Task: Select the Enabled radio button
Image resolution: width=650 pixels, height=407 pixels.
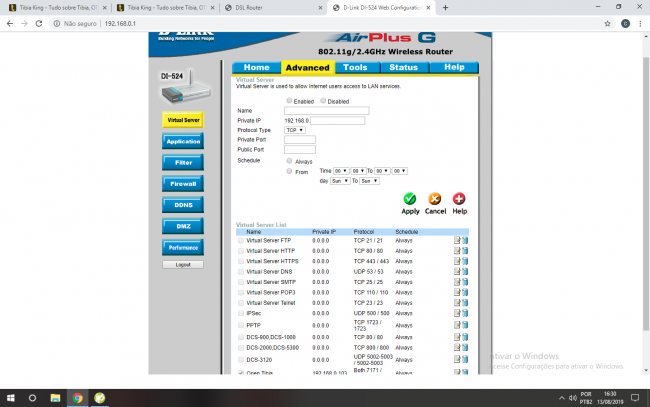Action: click(289, 101)
